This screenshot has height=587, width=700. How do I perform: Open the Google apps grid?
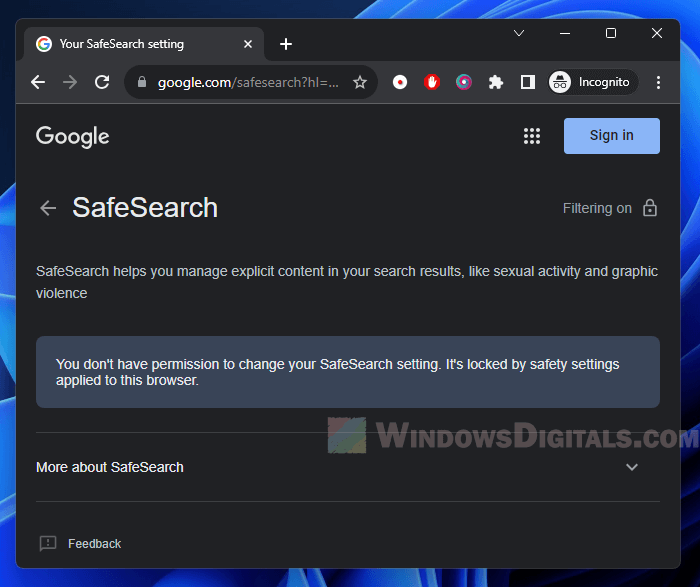click(x=532, y=136)
